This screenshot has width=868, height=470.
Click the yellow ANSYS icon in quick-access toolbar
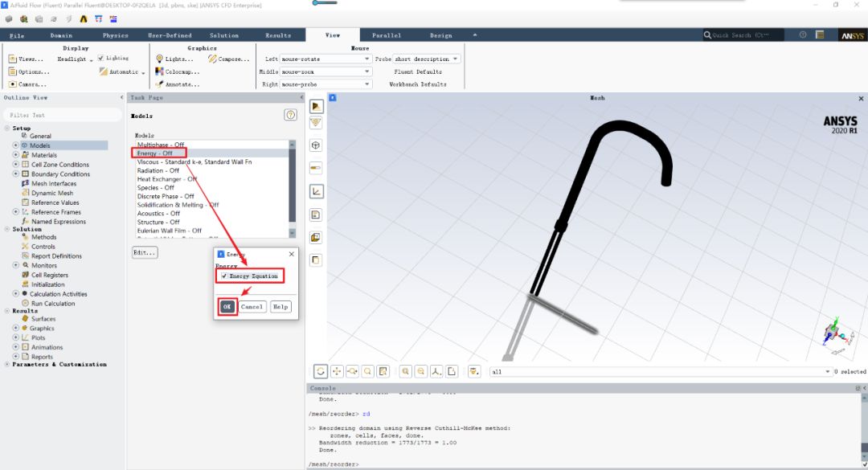coord(83,18)
